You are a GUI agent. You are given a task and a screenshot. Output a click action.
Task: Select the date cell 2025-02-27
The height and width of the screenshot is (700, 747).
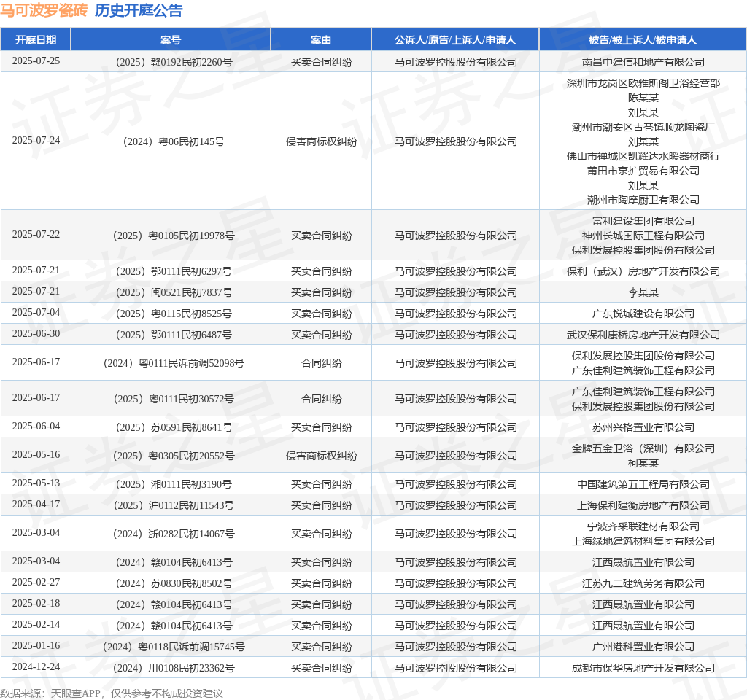pos(36,583)
